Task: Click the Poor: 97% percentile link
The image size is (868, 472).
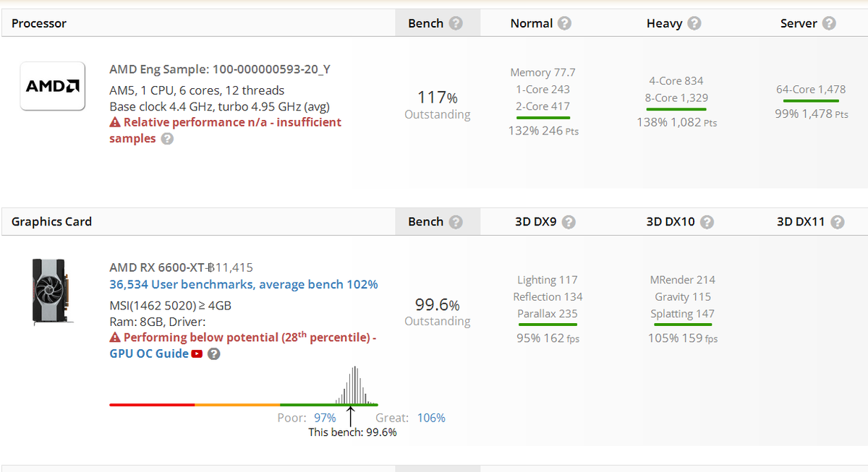Action: tap(324, 418)
